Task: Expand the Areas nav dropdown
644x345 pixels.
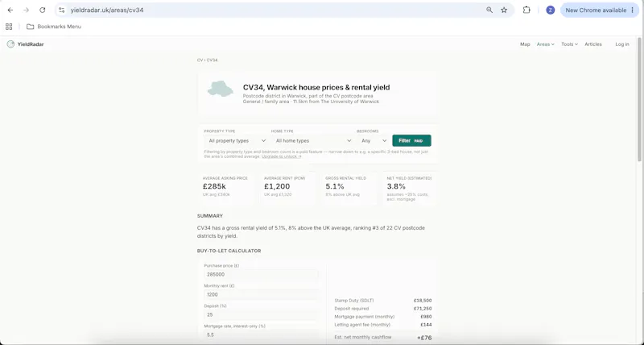Action: click(x=545, y=44)
